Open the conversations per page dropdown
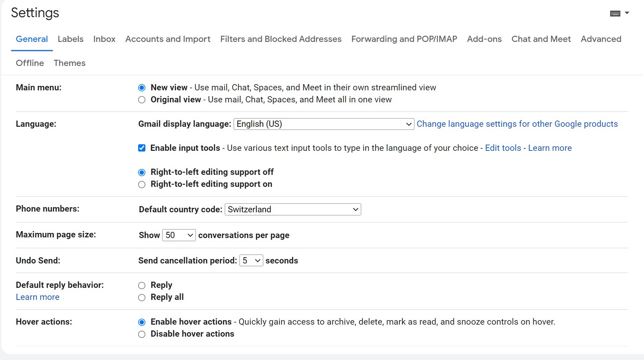Screen dimensions: 644x360 point(179,235)
